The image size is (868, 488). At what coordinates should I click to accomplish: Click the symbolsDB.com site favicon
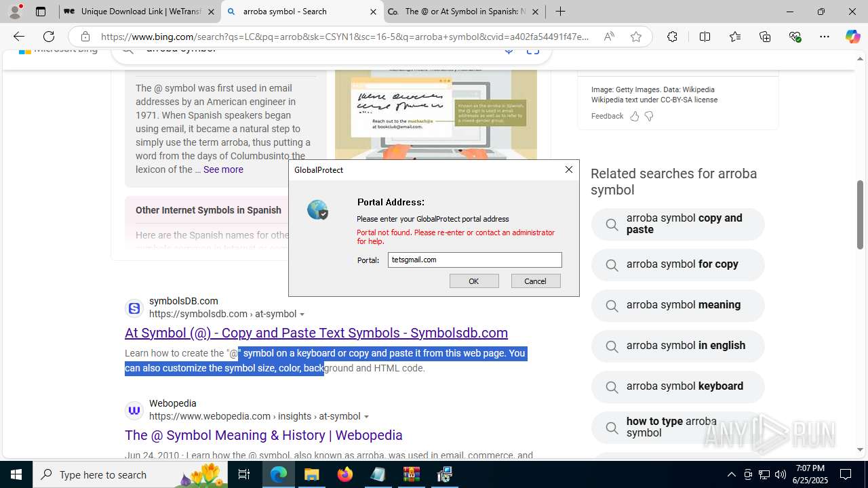click(134, 309)
